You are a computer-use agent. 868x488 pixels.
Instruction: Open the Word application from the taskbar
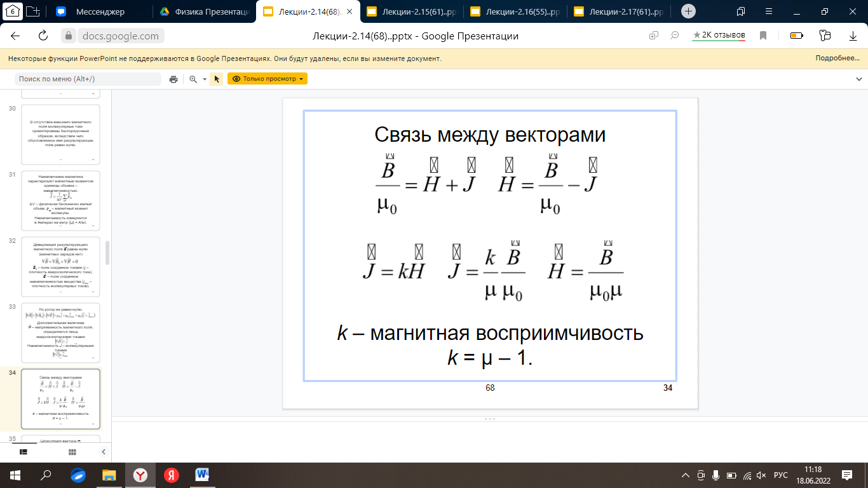click(203, 475)
